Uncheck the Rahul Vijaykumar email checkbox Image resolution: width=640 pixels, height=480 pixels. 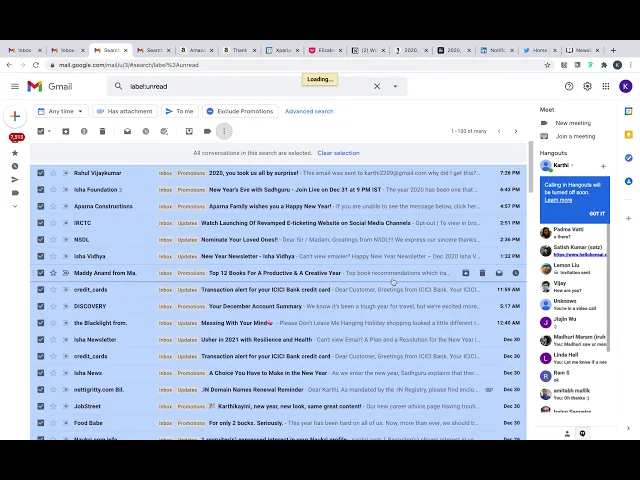41,173
